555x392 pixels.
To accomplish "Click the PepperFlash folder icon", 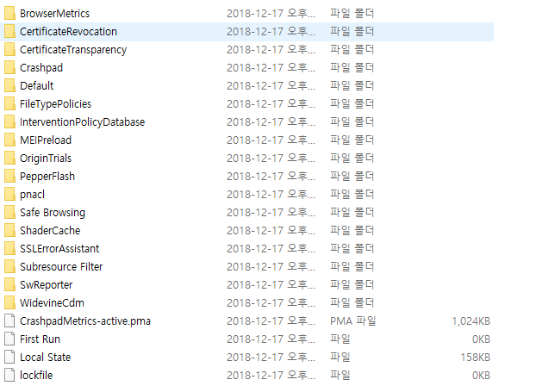I will (9, 177).
